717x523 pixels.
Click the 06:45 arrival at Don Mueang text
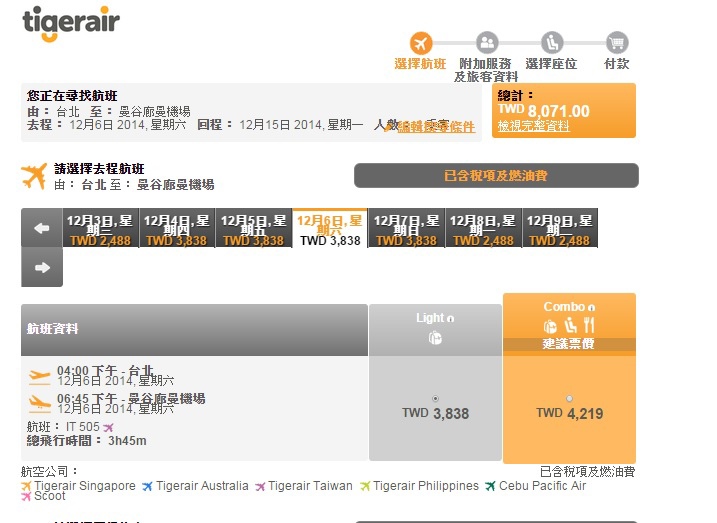pyautogui.click(x=131, y=399)
